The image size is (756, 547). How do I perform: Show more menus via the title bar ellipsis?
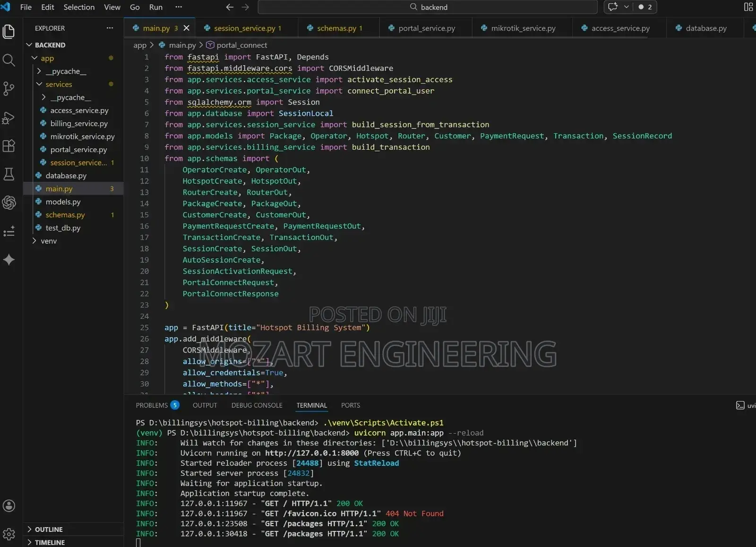pos(179,7)
